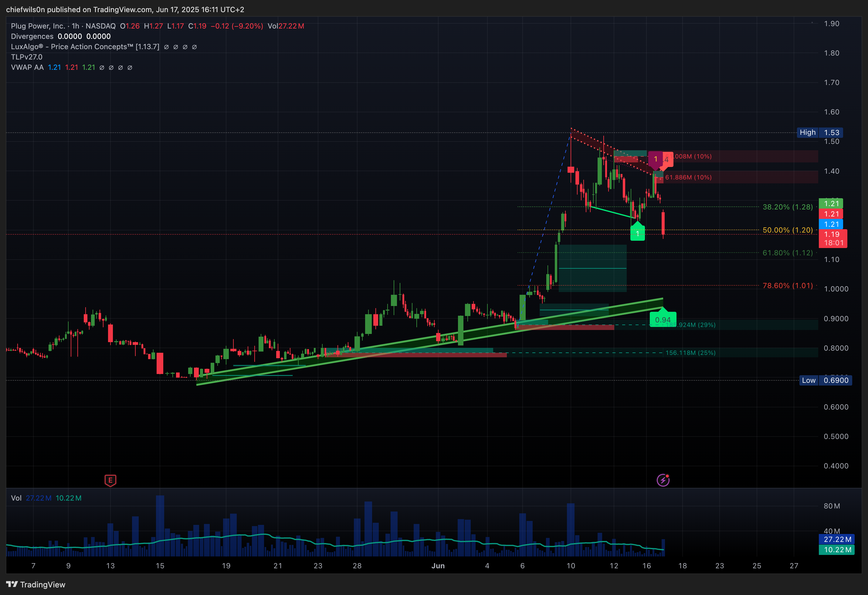Screen dimensions: 868x595
Task: Click date 28 on the time axis
Action: [x=357, y=566]
